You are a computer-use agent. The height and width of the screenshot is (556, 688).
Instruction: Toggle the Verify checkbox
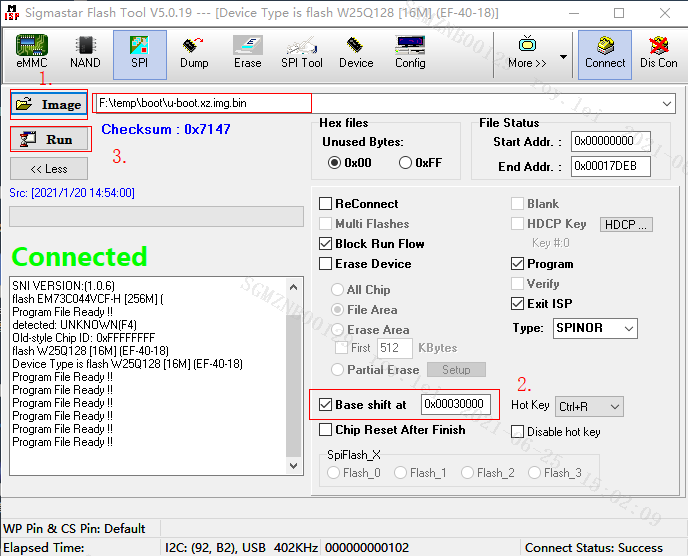(517, 283)
